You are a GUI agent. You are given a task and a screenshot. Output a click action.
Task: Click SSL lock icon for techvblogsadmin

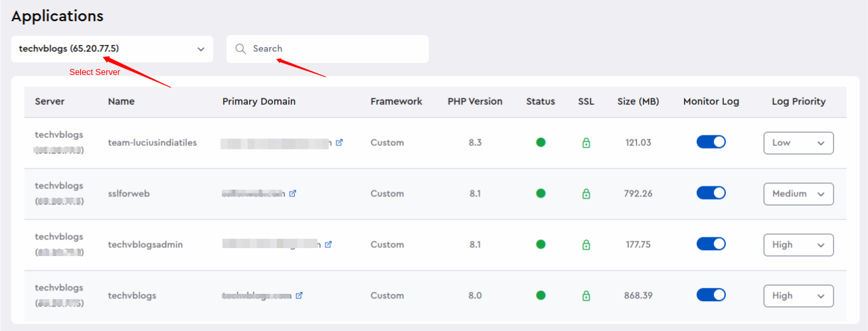click(586, 245)
